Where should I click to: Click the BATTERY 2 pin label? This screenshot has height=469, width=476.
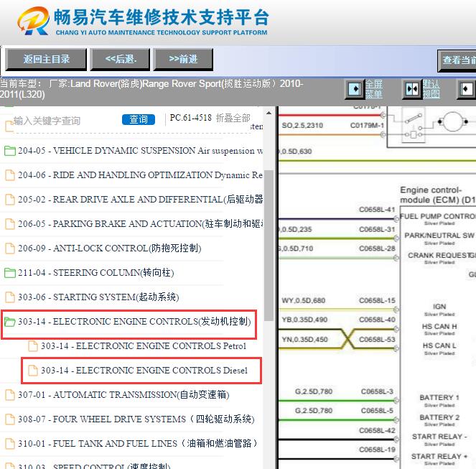[439, 417]
